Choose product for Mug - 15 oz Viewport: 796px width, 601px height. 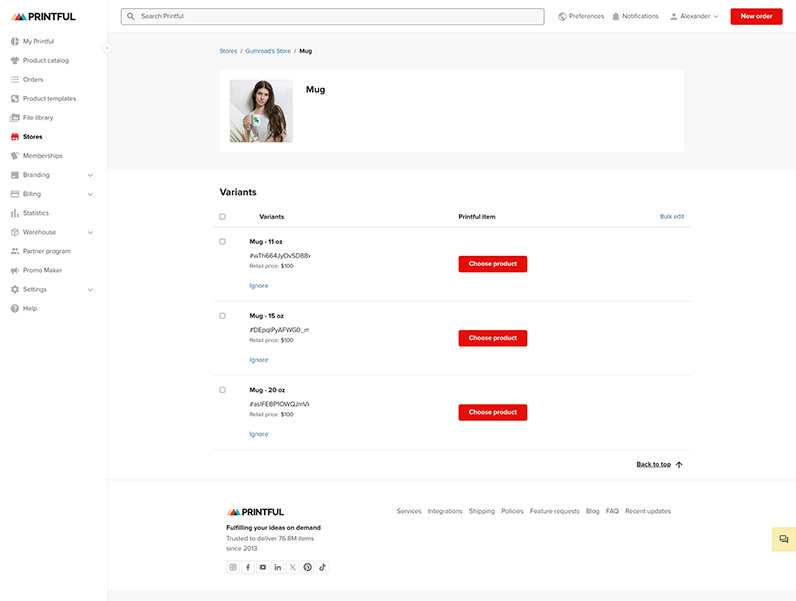pyautogui.click(x=492, y=338)
